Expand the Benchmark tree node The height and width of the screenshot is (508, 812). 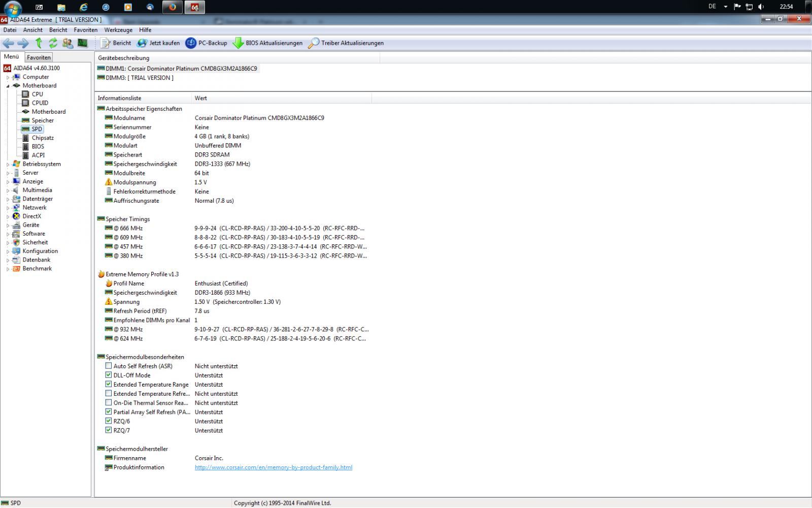8,269
